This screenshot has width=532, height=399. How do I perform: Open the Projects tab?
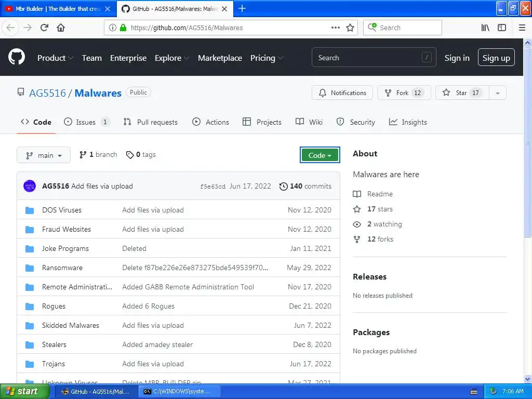(x=262, y=122)
